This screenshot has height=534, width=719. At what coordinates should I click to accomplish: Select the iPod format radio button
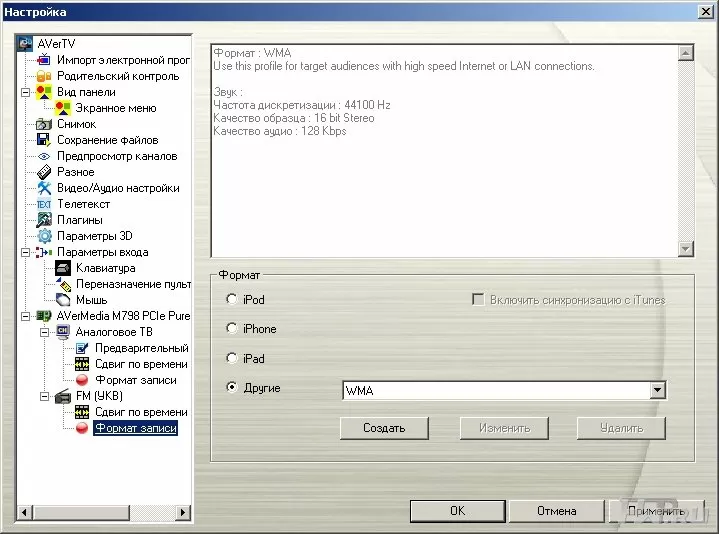(233, 299)
